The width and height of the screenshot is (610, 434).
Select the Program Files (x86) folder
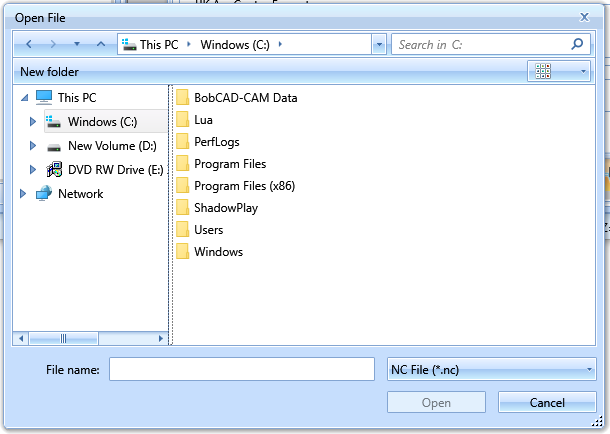coord(244,186)
